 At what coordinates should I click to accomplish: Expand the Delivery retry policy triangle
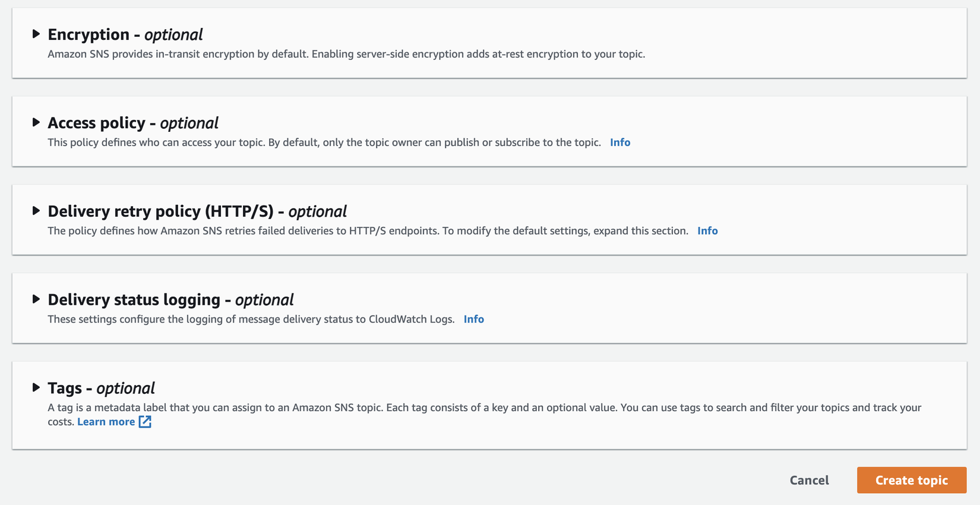tap(36, 211)
